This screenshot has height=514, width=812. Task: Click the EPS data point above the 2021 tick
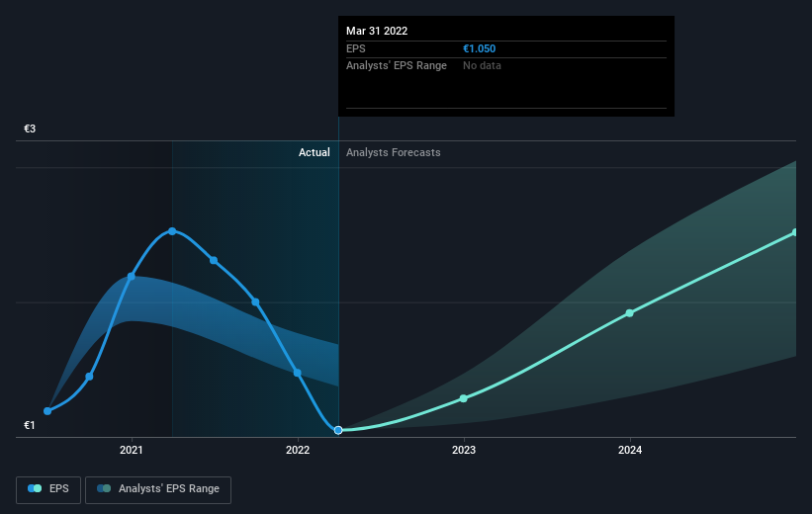pyautogui.click(x=132, y=276)
